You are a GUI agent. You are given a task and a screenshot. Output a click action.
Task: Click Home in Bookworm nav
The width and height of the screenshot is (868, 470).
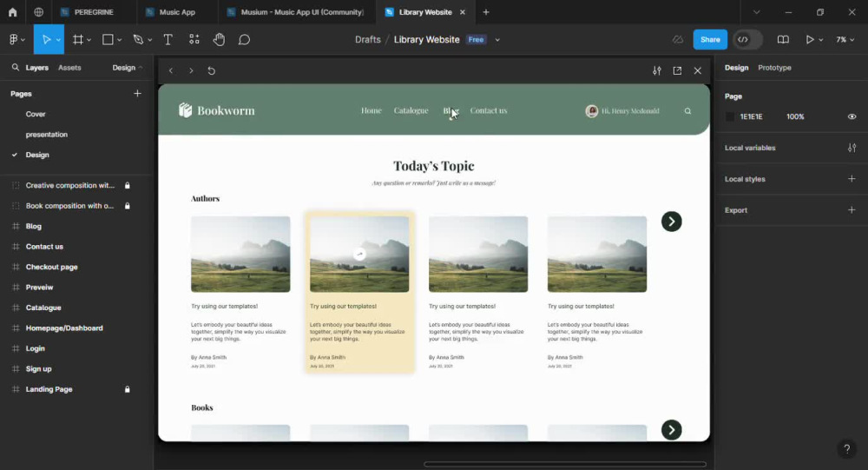click(x=371, y=110)
